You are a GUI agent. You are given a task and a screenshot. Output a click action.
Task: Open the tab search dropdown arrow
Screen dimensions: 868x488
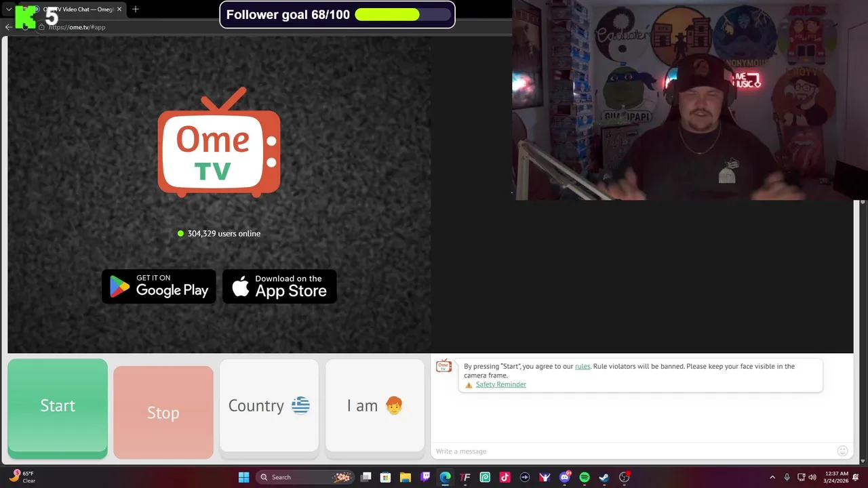coord(9,9)
